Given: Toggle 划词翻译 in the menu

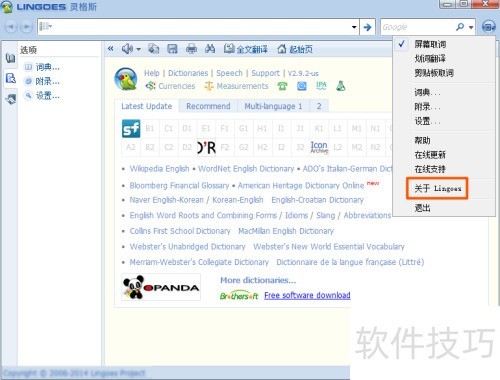Looking at the screenshot, I should click(430, 59).
